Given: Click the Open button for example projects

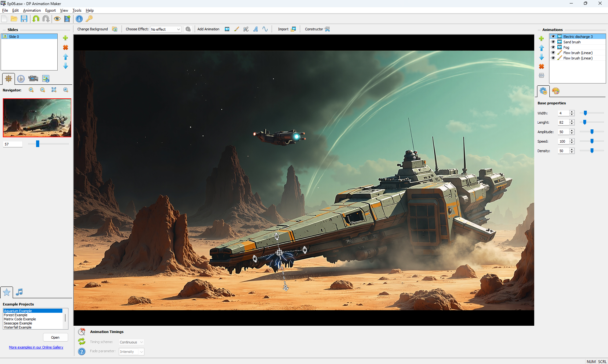Looking at the screenshot, I should (x=55, y=337).
